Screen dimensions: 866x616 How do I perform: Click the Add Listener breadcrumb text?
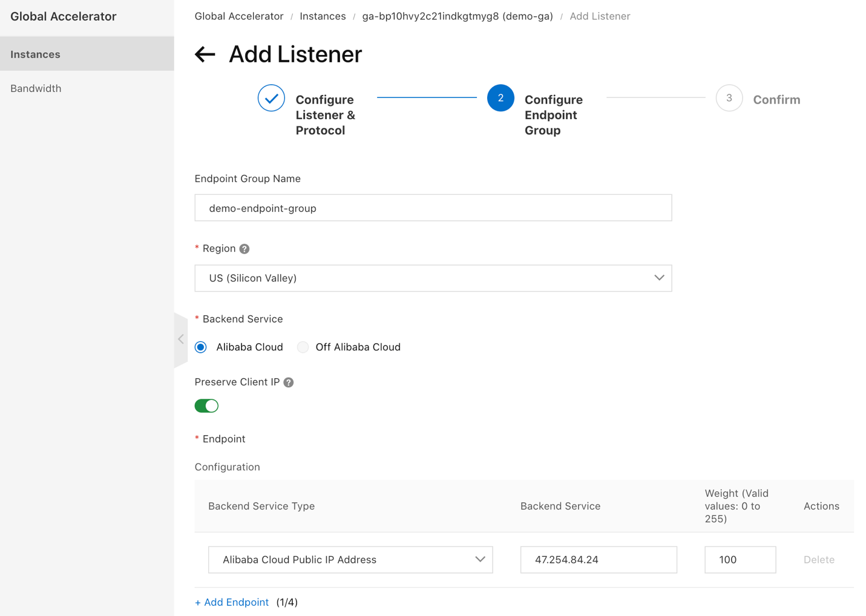coord(600,16)
